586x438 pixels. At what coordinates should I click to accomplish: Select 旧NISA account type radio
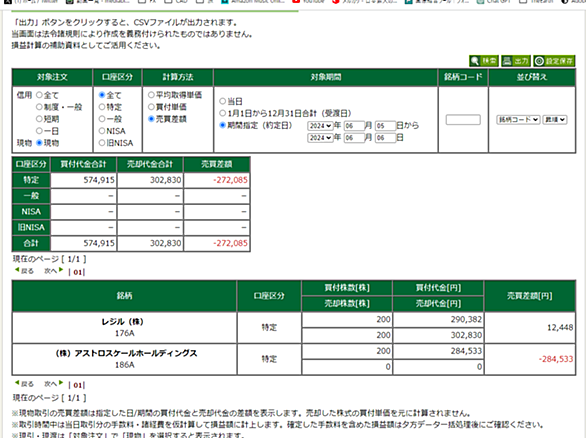point(102,143)
